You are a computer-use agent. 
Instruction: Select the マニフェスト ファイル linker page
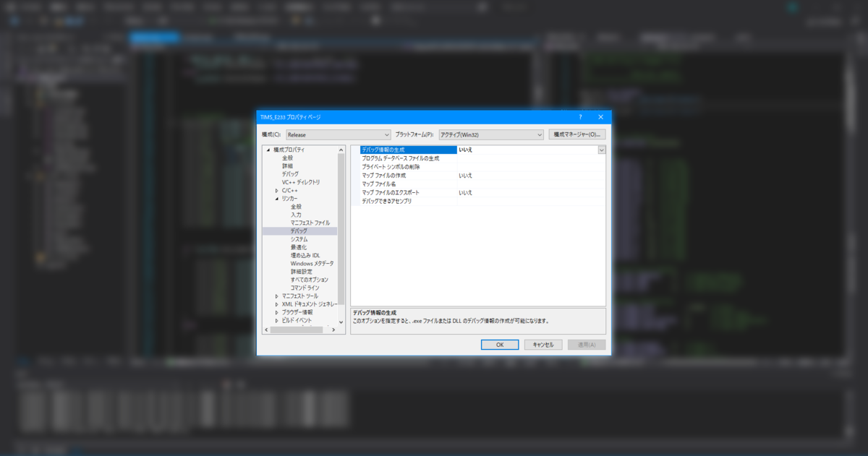click(310, 223)
